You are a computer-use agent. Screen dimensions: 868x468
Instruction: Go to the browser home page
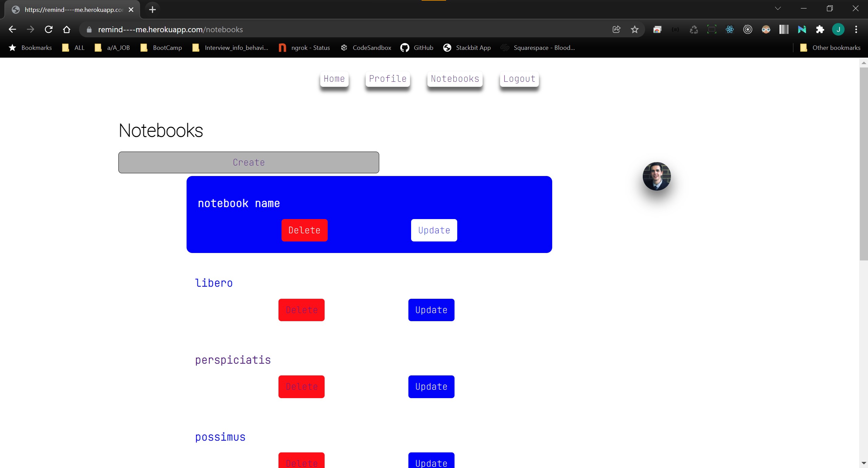66,30
